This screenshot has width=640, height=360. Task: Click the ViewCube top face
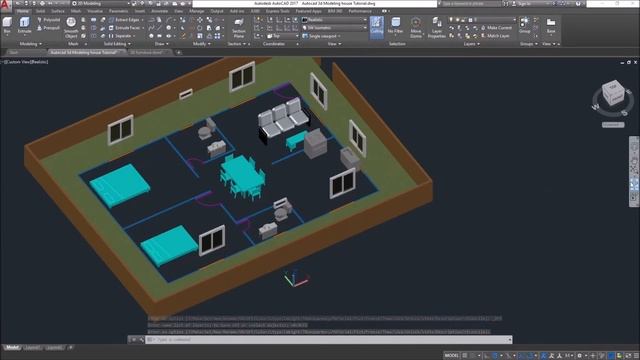click(x=613, y=88)
